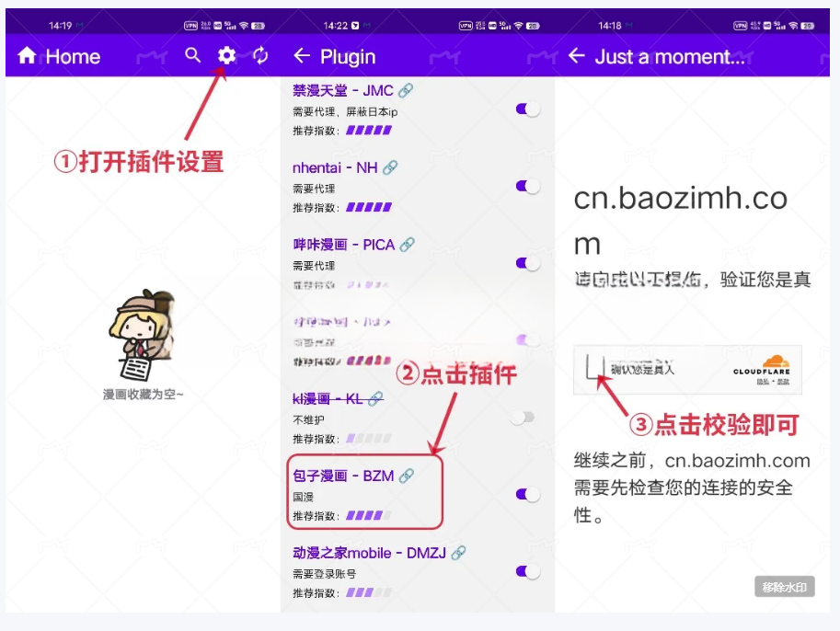Go back from the Plugin screen
840x631 pixels.
click(x=302, y=56)
